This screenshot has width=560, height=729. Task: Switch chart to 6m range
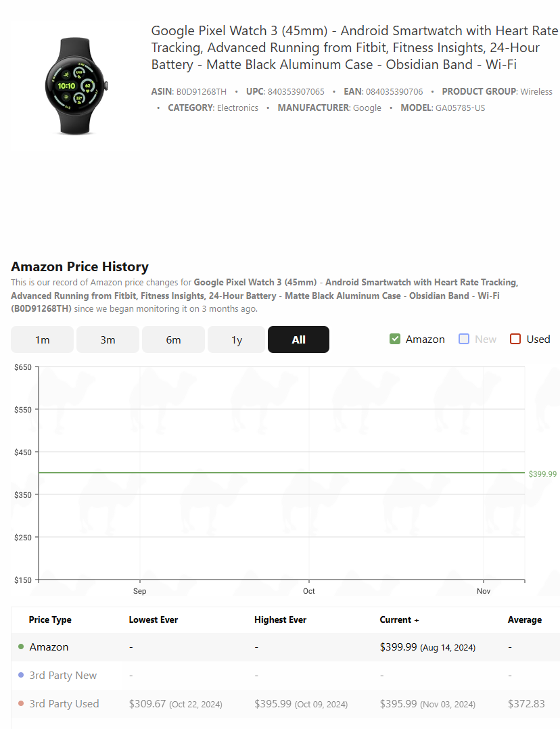pos(174,340)
